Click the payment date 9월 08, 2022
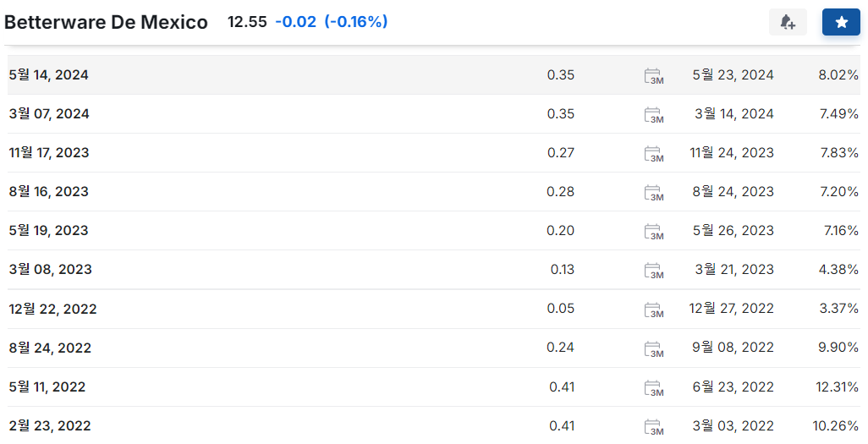The width and height of the screenshot is (868, 444). pyautogui.click(x=733, y=348)
